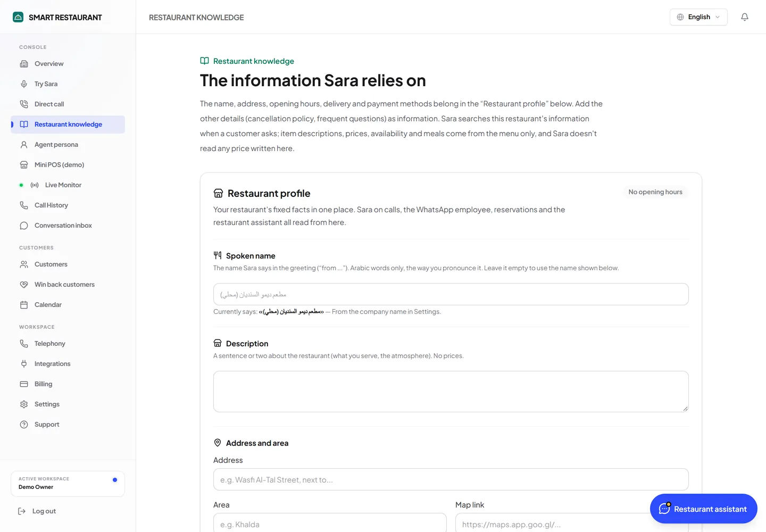766x532 pixels.
Task: Click the Restaurant profile heading
Action: point(269,194)
